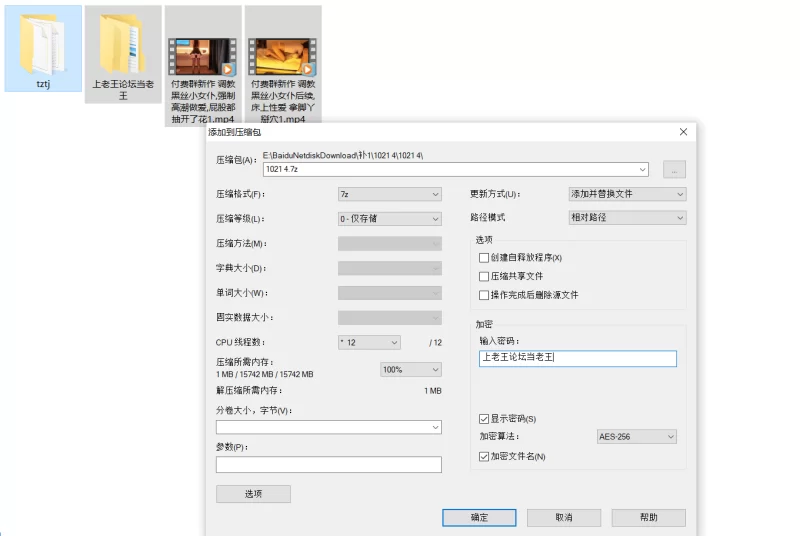Enable 压缩共享文件 checkbox
The width and height of the screenshot is (800, 536).
pyautogui.click(x=485, y=276)
